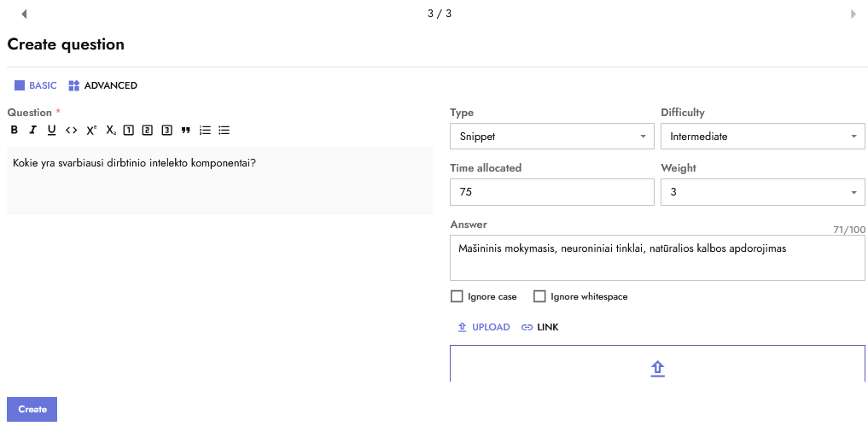Screen dimensions: 868x426
Task: Open the Type dropdown showing Snippet
Action: (551, 137)
